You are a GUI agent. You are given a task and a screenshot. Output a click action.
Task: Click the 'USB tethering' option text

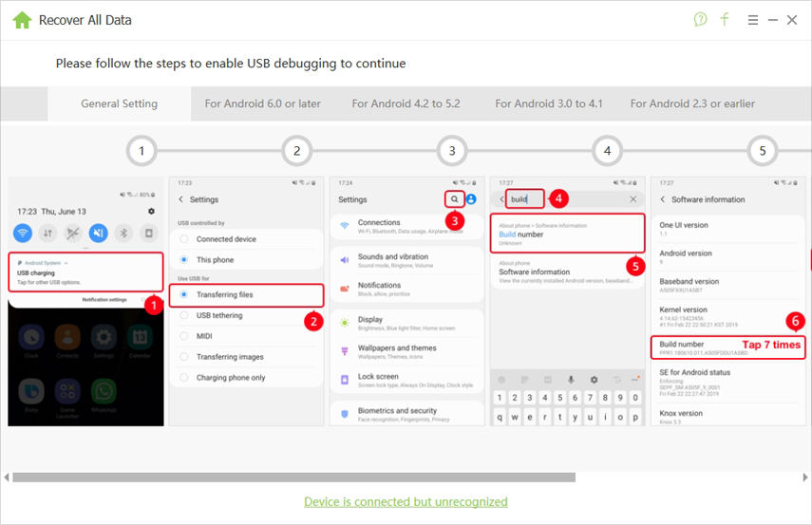[x=219, y=315]
